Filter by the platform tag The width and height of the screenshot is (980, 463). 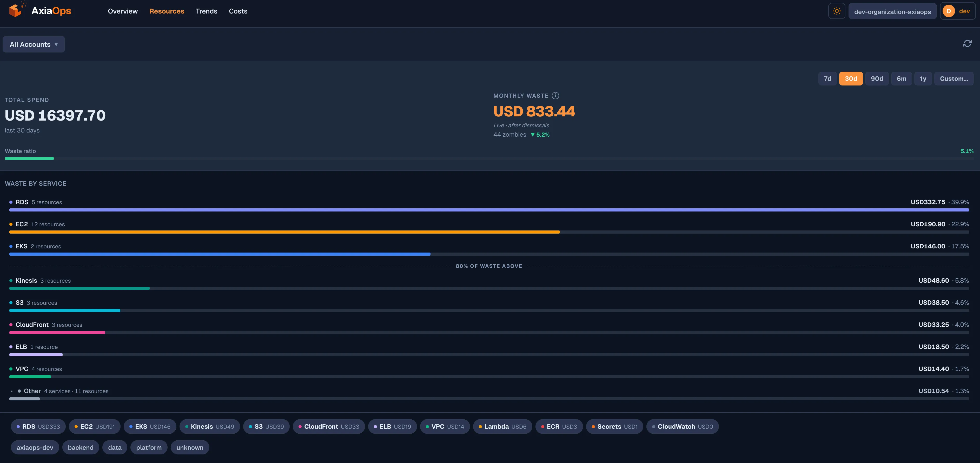coord(149,447)
